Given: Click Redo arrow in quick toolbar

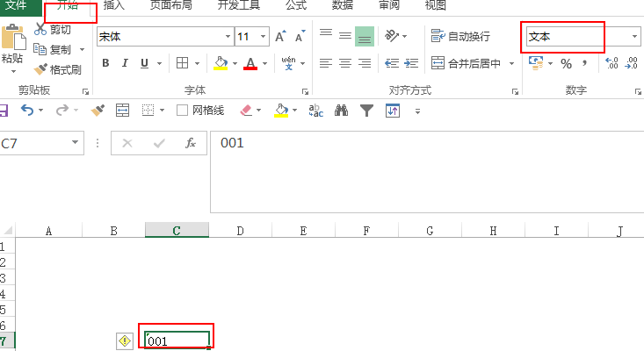Looking at the screenshot, I should click(x=62, y=111).
